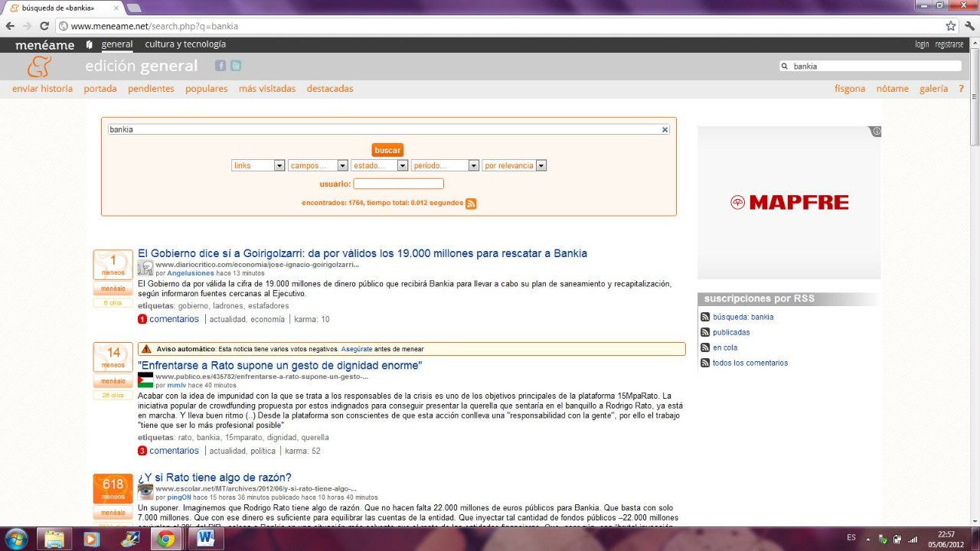Go to the populares menu item
Screen dimensions: 980x551
pos(206,89)
